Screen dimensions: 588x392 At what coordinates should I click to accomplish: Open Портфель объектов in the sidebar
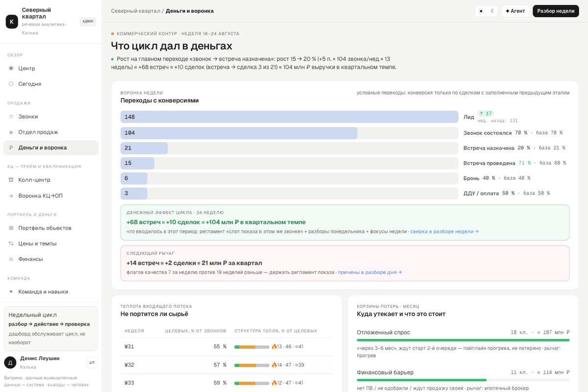51,228
